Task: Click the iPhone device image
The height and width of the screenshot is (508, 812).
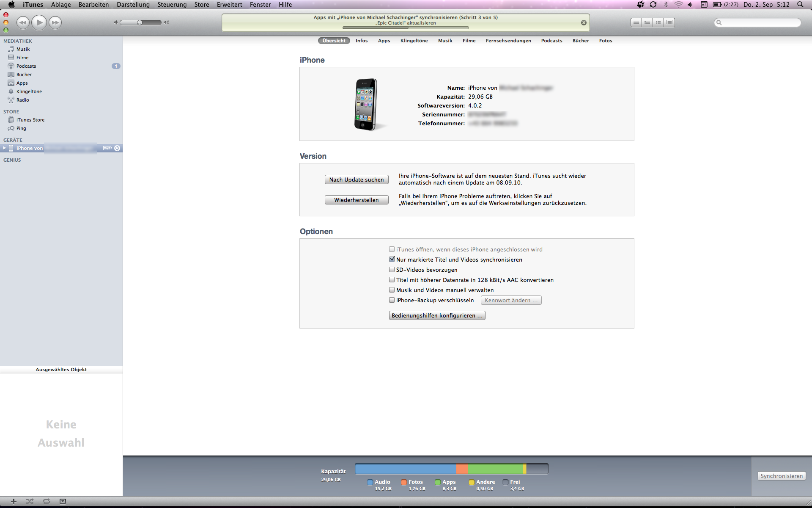Action: point(366,104)
